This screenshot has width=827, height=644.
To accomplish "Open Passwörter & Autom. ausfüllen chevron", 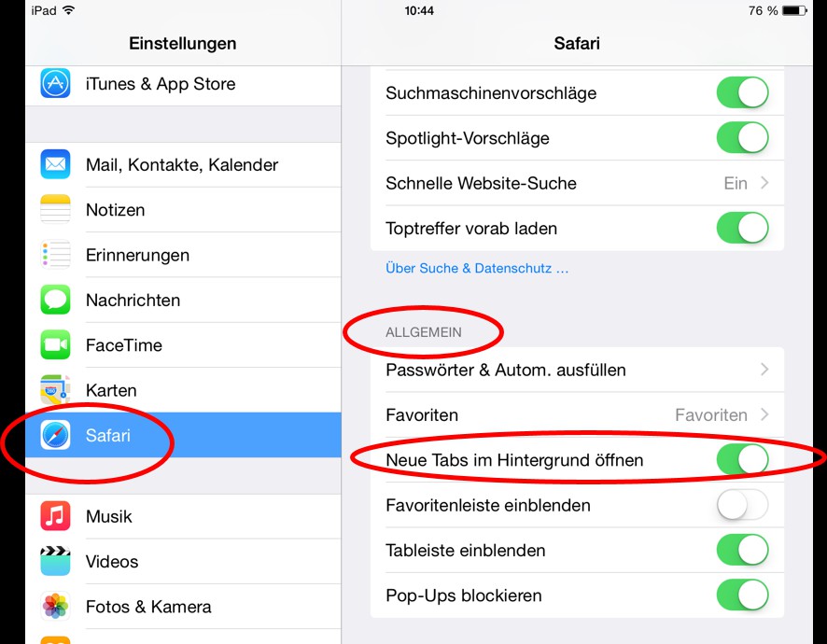I will point(764,370).
